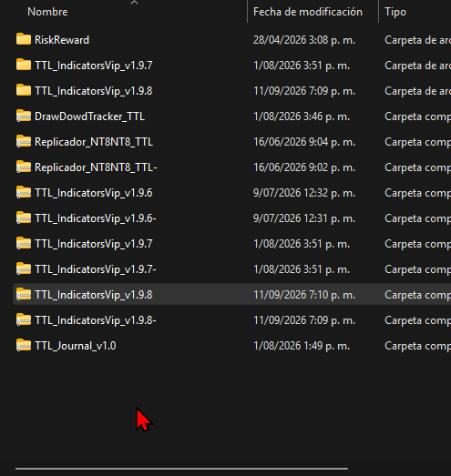Select the TTL_IndicatorsVip_v1.9.7 compressed file name
Viewport: 451px width, 476px height.
pos(94,244)
